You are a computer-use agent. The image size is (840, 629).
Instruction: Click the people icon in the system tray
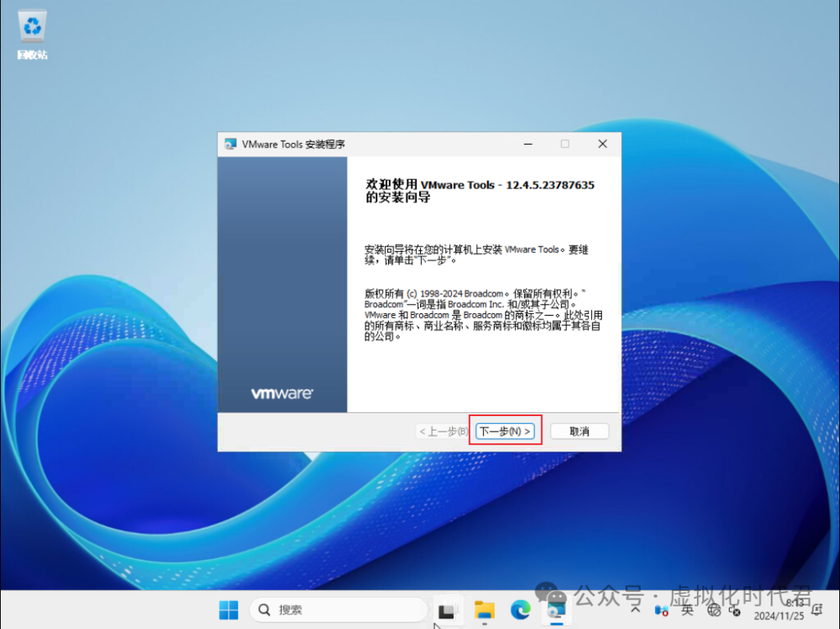coord(660,612)
